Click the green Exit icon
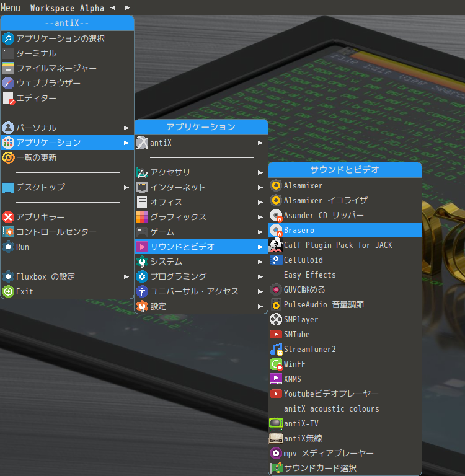Viewport: 465px width, 476px height. [x=8, y=291]
